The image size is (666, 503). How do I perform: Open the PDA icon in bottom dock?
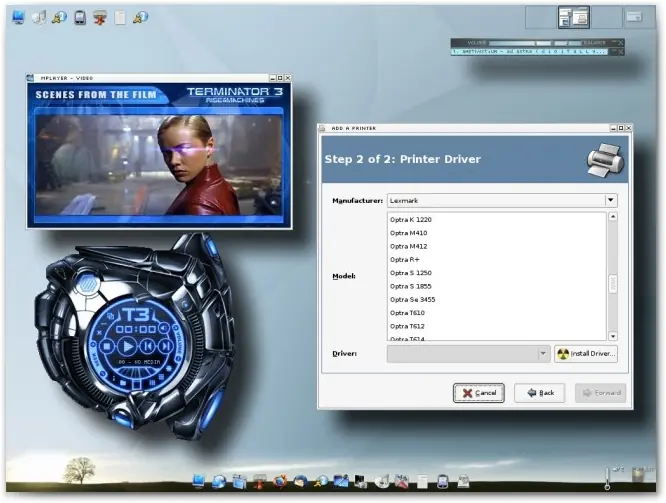(x=442, y=481)
